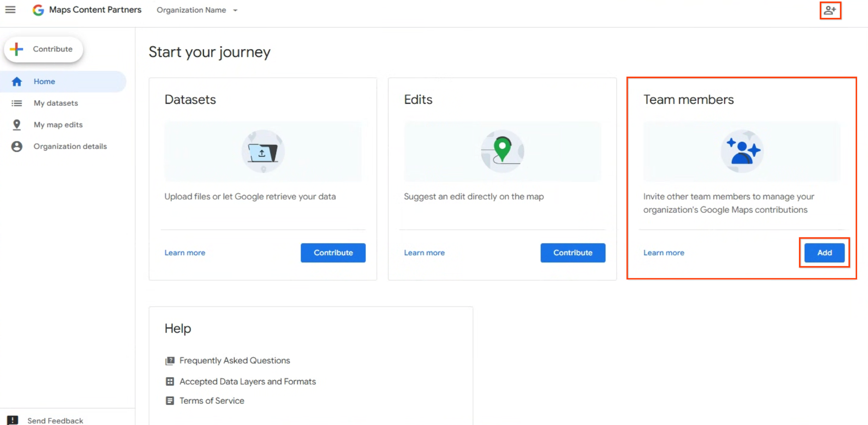The height and width of the screenshot is (425, 868).
Task: Click the My map edits pin icon
Action: pyautogui.click(x=17, y=125)
